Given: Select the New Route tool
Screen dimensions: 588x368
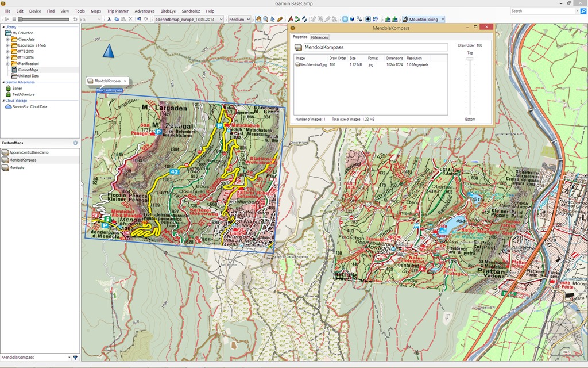Looking at the screenshot, I should click(x=297, y=19).
